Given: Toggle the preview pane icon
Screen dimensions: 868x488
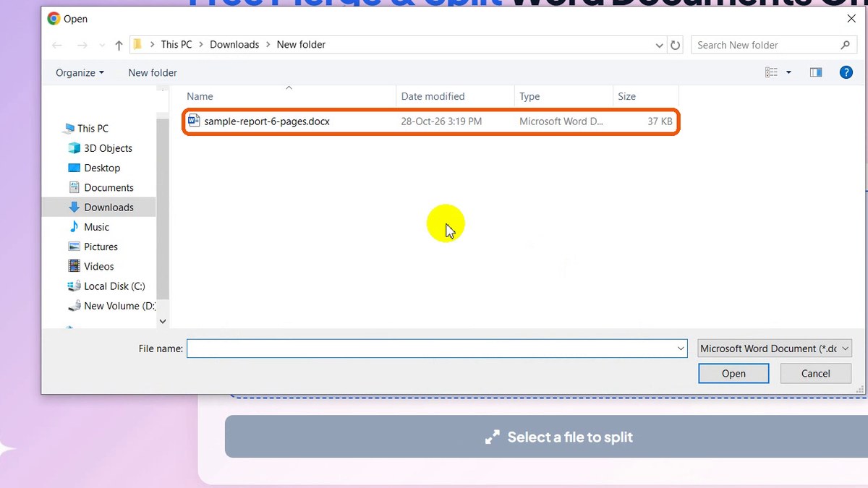Looking at the screenshot, I should (816, 72).
